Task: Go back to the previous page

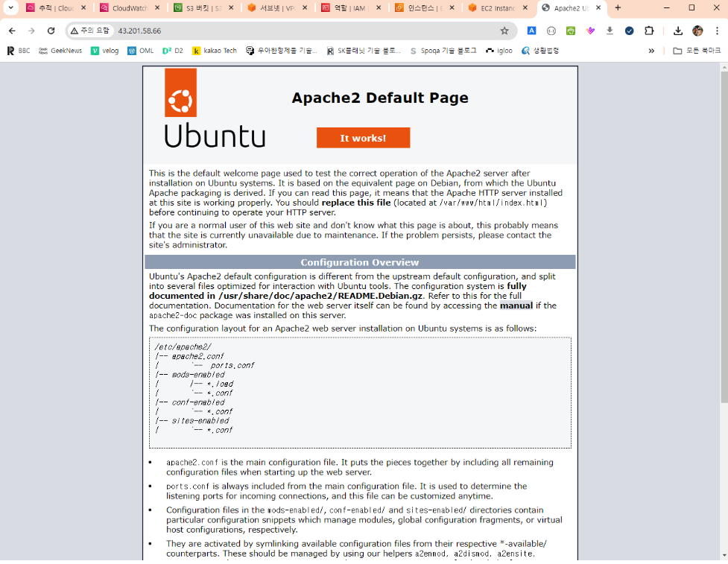Action: point(12,31)
